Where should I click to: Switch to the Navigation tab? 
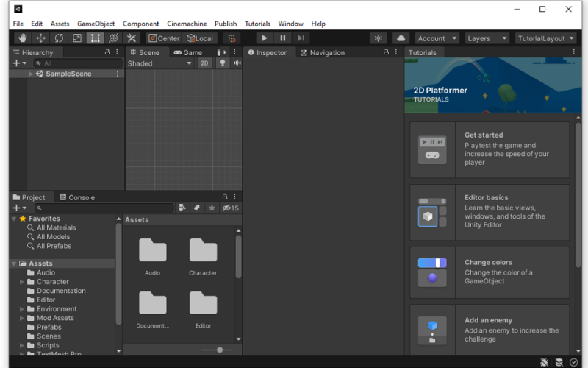point(323,52)
